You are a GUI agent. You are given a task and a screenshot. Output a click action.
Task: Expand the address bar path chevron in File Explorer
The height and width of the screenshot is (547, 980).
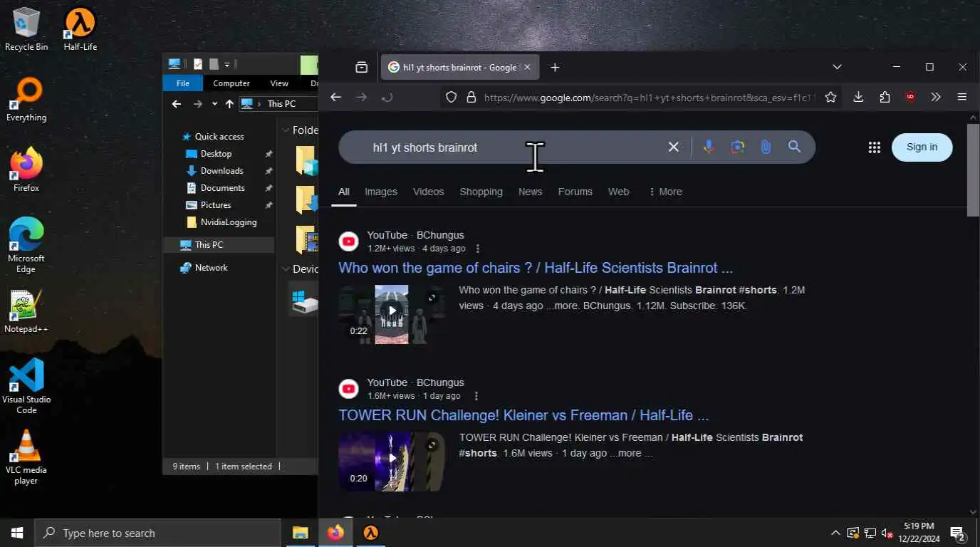(259, 104)
